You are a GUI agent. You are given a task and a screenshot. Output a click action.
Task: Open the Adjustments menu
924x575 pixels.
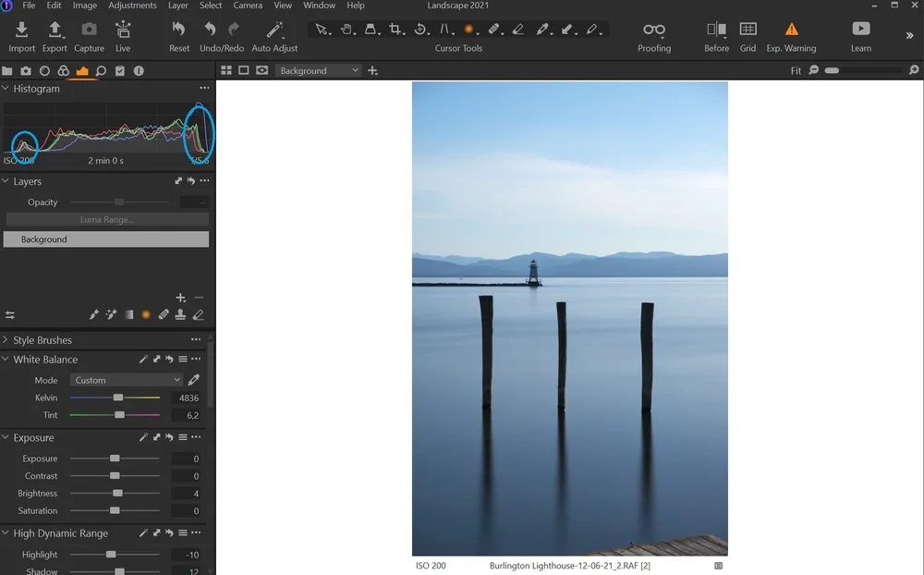[132, 6]
